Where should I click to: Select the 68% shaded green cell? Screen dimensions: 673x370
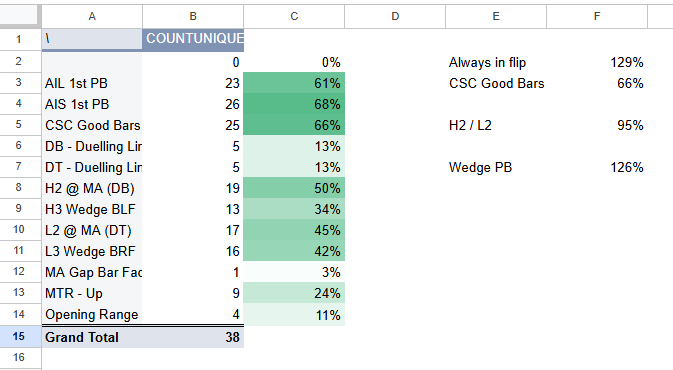point(294,104)
